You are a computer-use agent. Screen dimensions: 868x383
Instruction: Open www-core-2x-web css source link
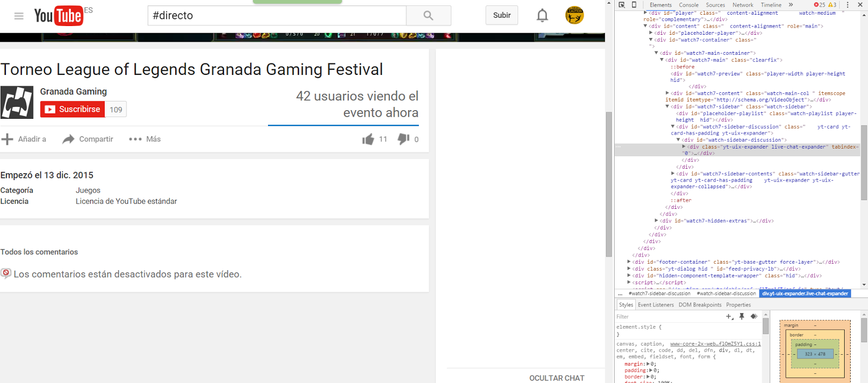[716, 344]
